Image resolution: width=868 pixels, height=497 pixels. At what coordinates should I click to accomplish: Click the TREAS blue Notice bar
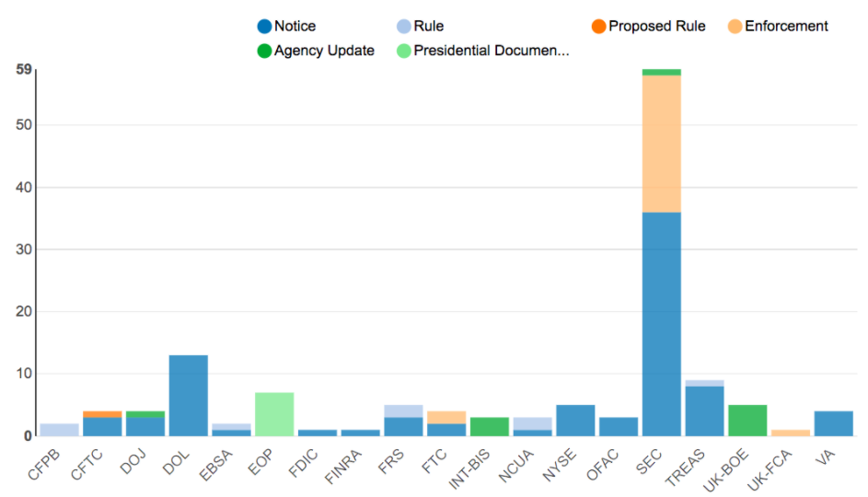click(x=704, y=411)
